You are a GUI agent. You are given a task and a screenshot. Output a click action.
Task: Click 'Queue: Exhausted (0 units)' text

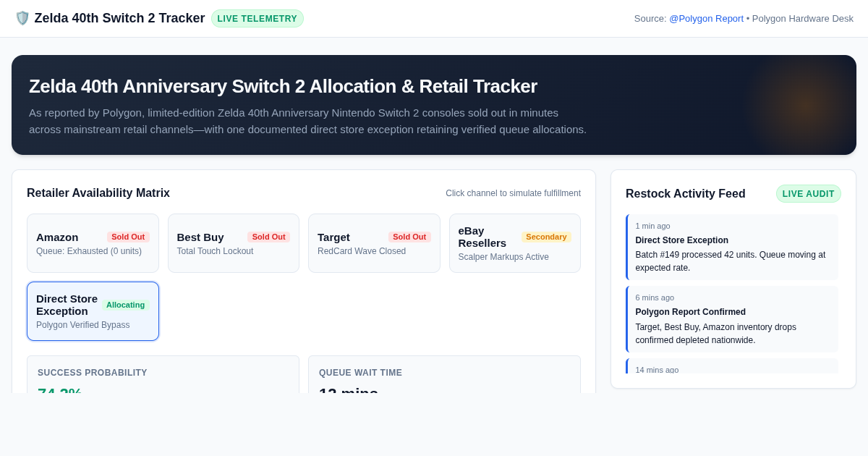[89, 251]
